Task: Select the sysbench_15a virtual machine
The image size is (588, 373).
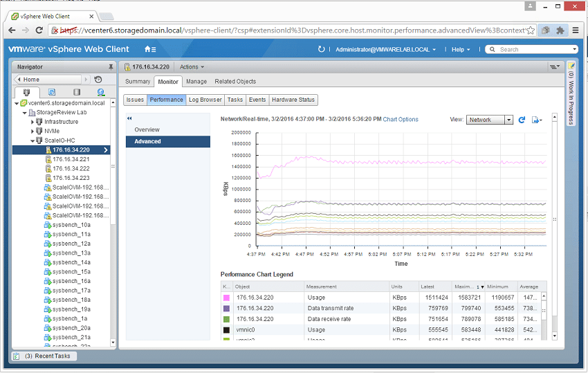Action: 71,272
